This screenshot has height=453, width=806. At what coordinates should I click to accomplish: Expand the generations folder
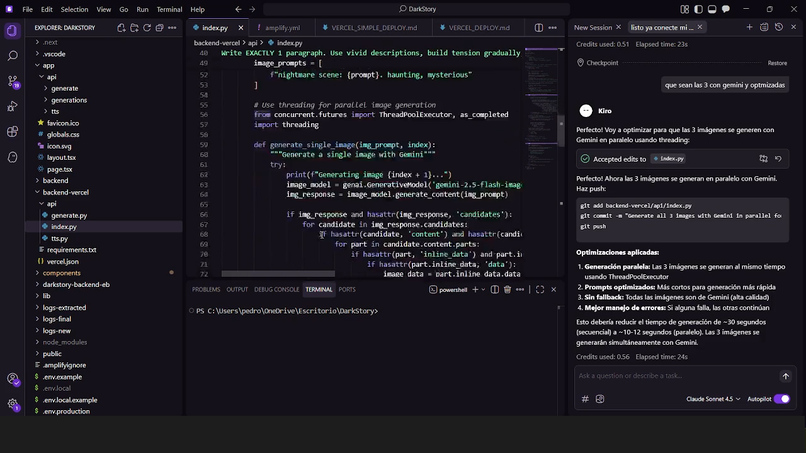69,100
